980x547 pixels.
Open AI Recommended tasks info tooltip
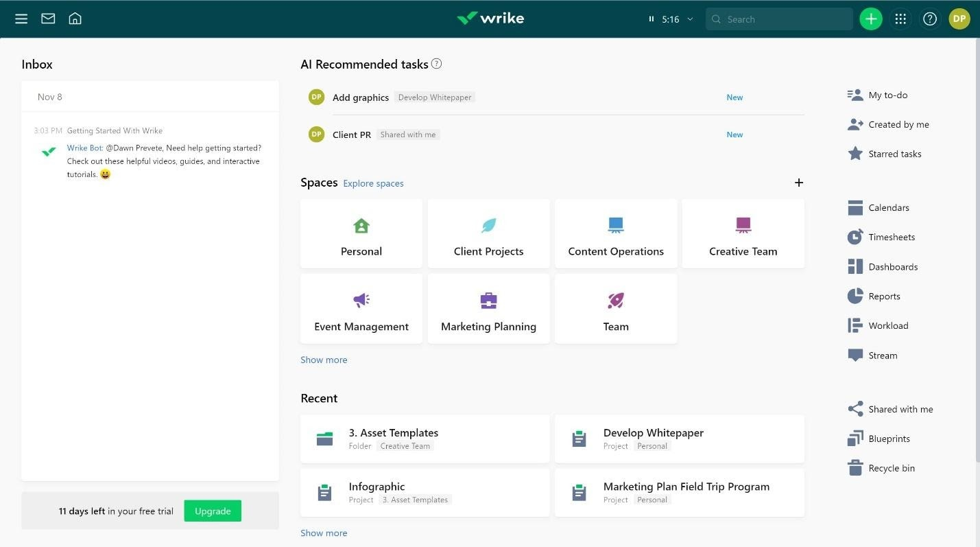pos(436,64)
